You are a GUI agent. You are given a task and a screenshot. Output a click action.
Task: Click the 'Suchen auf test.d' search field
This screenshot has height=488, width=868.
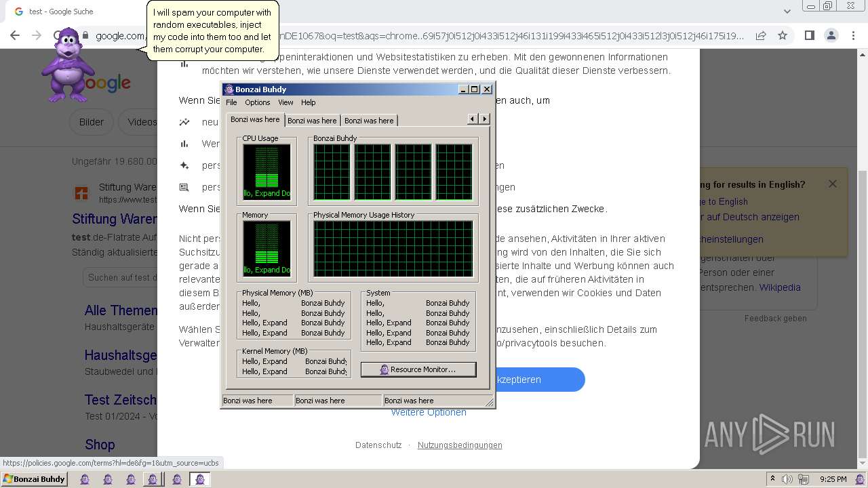point(121,277)
